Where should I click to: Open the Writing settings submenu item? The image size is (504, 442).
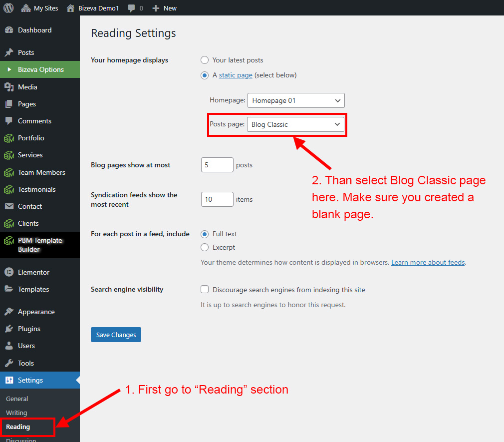click(x=16, y=413)
